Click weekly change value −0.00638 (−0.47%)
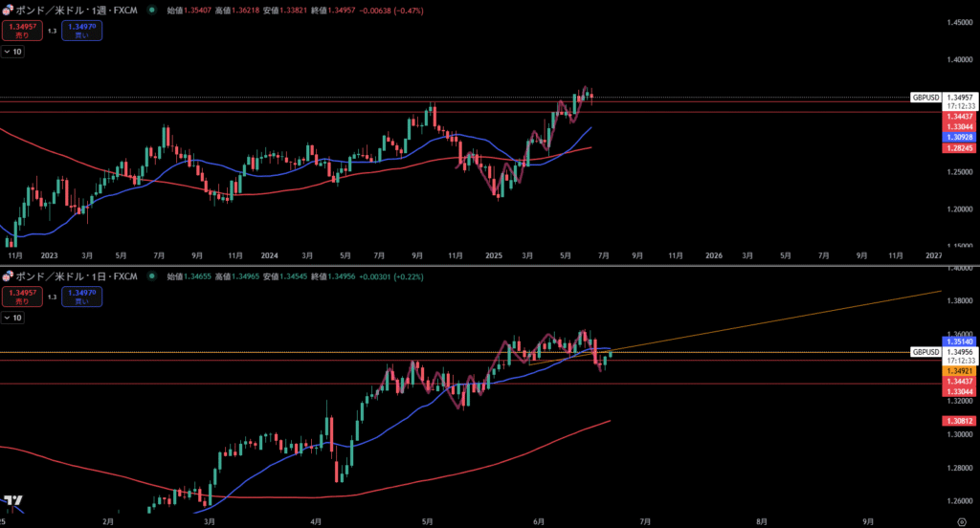The image size is (980, 528). [391, 11]
